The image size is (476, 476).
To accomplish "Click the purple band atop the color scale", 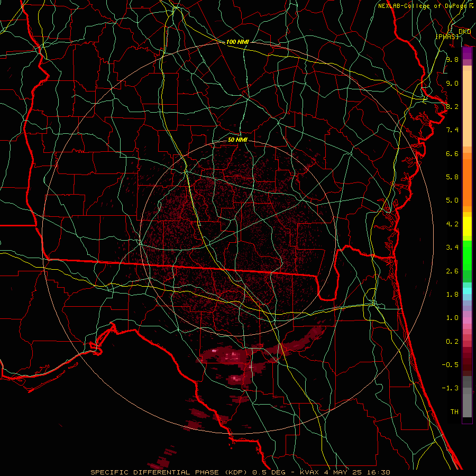I will 467,53.
